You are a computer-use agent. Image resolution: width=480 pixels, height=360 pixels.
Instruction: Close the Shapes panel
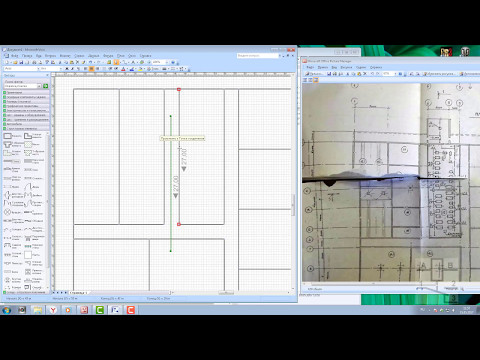pyautogui.click(x=47, y=75)
